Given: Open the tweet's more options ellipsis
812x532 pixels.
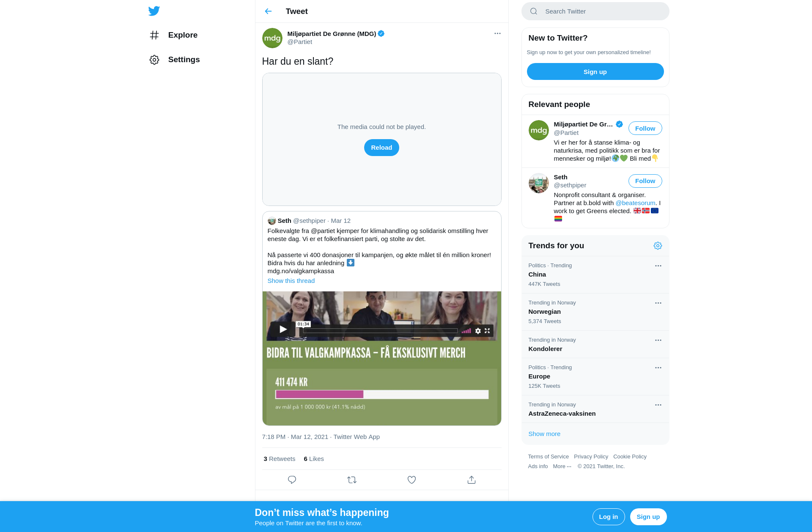Looking at the screenshot, I should (x=497, y=33).
